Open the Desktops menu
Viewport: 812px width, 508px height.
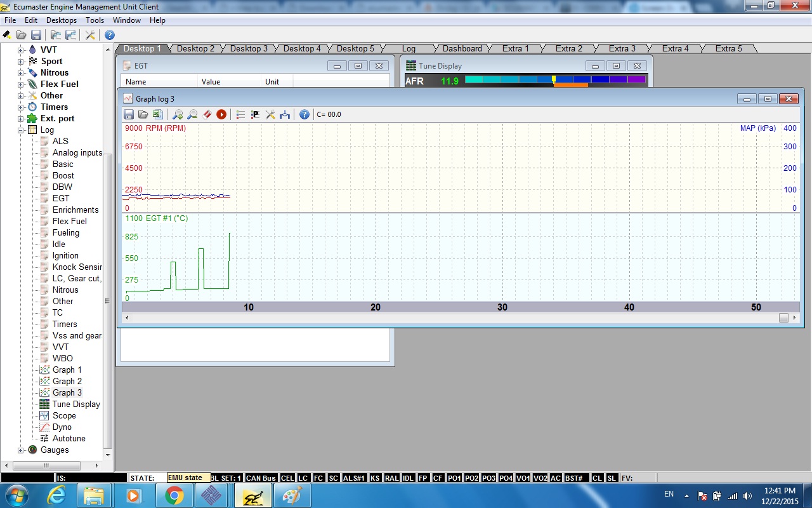point(62,20)
